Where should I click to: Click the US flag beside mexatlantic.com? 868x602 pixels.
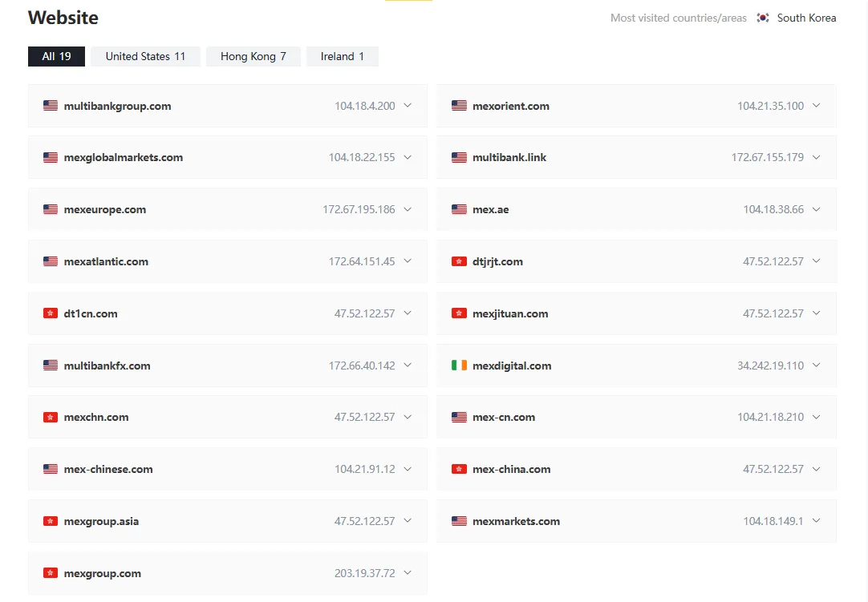click(x=51, y=261)
